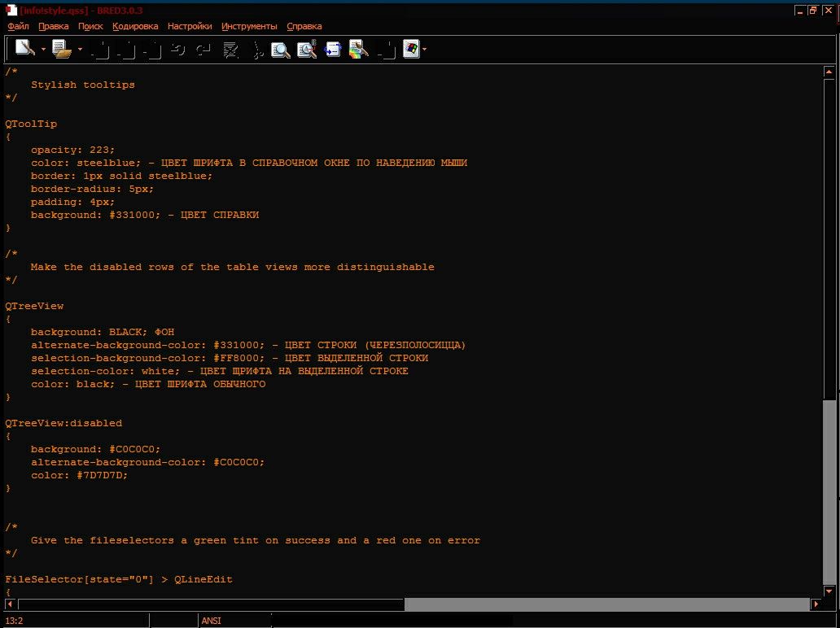Open Find and Replace toolbar icon
Screen dimensions: 840x628
307,50
